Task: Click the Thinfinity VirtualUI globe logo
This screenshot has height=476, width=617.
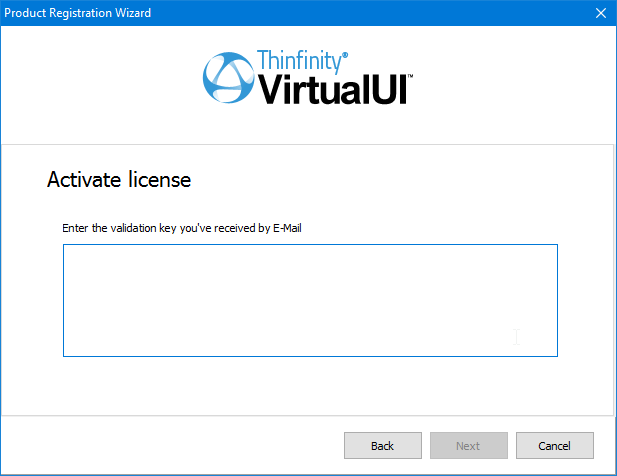Action: [228, 77]
